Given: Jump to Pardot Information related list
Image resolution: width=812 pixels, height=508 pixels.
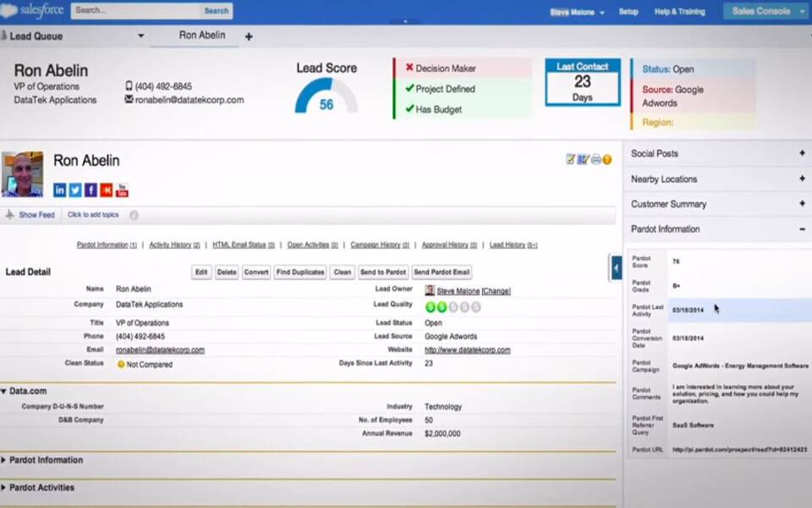Looking at the screenshot, I should pos(107,245).
